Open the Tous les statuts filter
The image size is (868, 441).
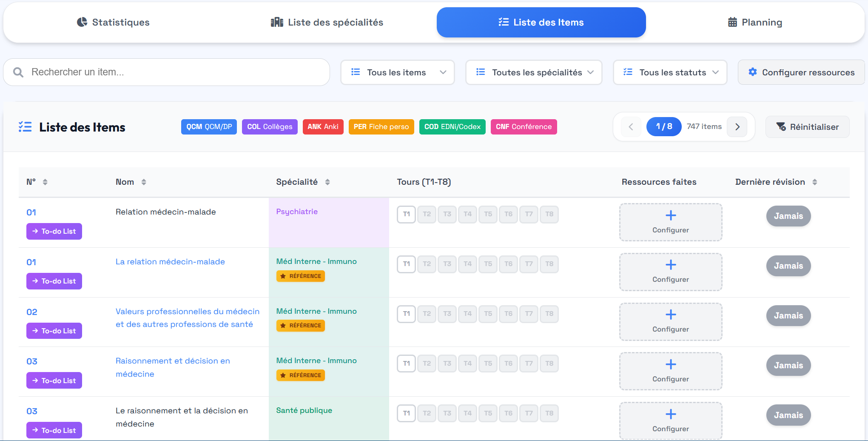670,72
